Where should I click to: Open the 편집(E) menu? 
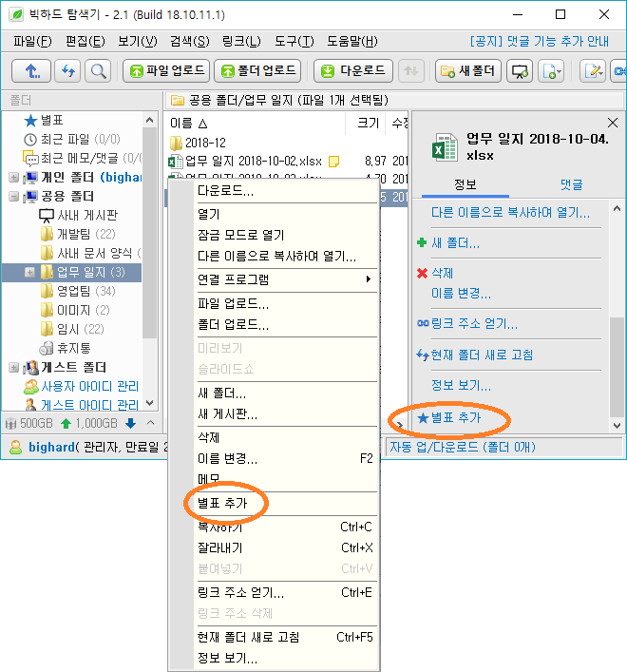(85, 42)
